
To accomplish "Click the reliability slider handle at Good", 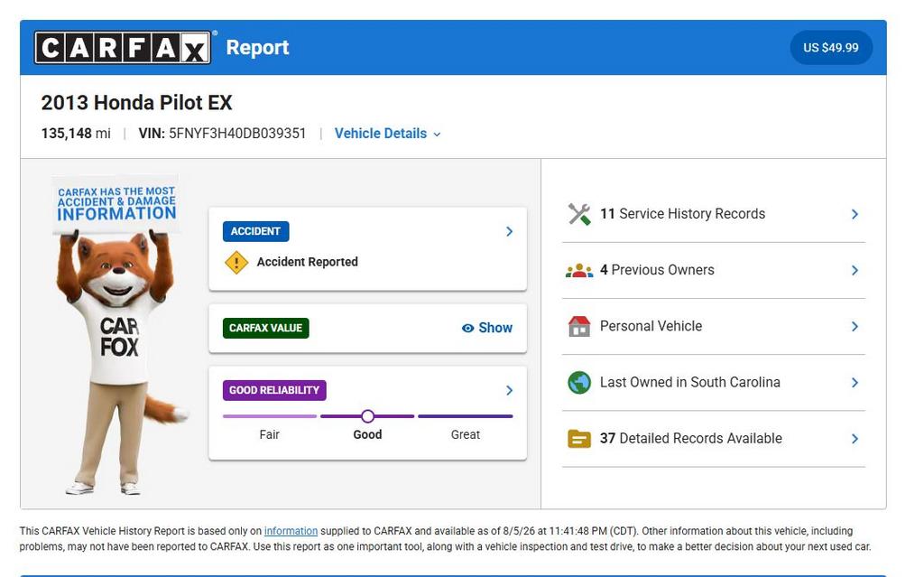I will click(368, 416).
